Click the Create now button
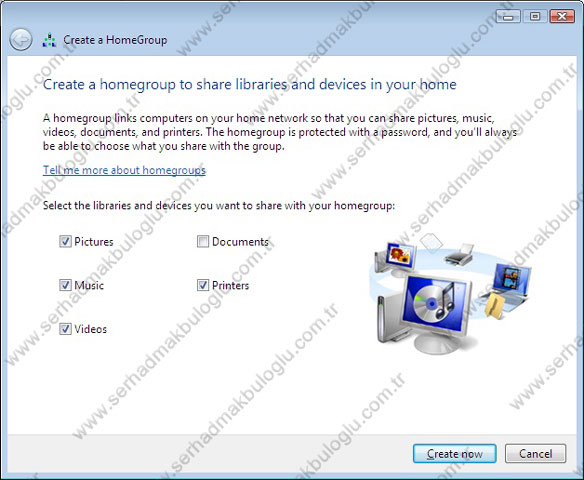Screen dimensions: 584x480 click(x=454, y=454)
